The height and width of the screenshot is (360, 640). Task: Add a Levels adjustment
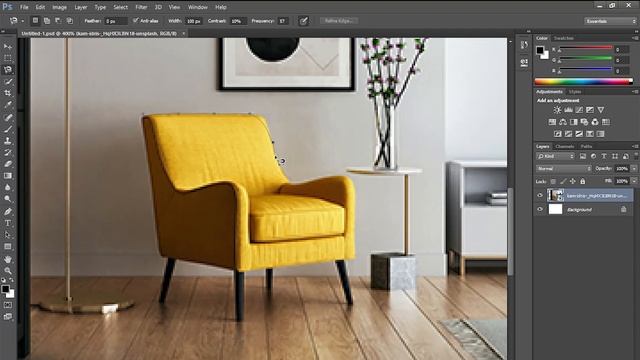click(x=568, y=110)
